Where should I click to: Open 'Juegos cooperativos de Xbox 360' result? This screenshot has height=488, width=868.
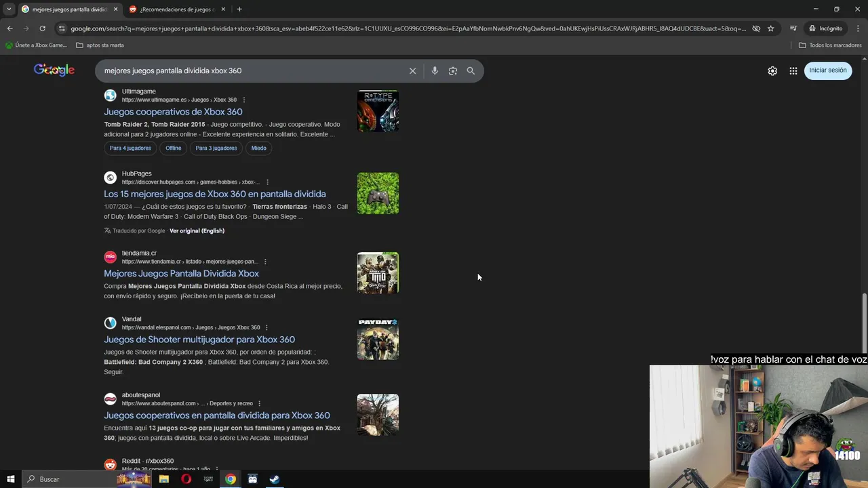pyautogui.click(x=173, y=112)
